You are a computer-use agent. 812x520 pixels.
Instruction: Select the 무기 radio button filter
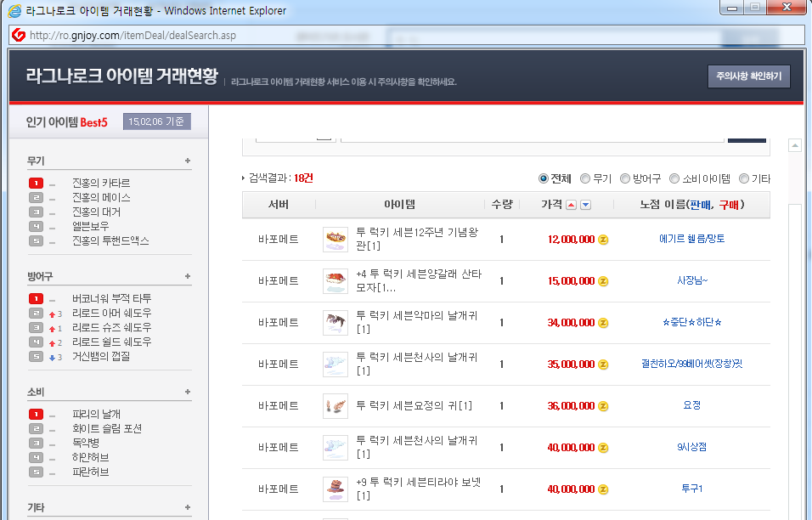tap(585, 178)
